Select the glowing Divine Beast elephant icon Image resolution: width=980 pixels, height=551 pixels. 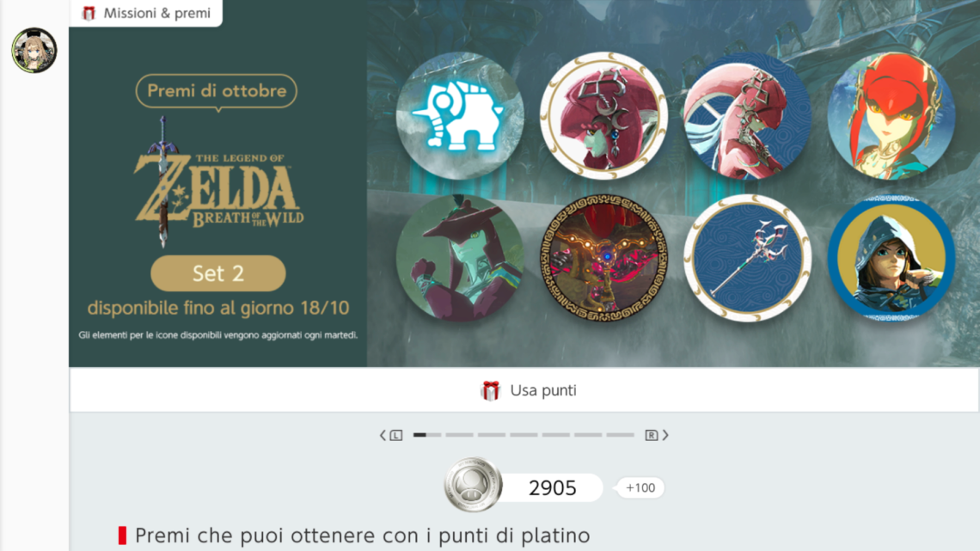[x=460, y=116]
